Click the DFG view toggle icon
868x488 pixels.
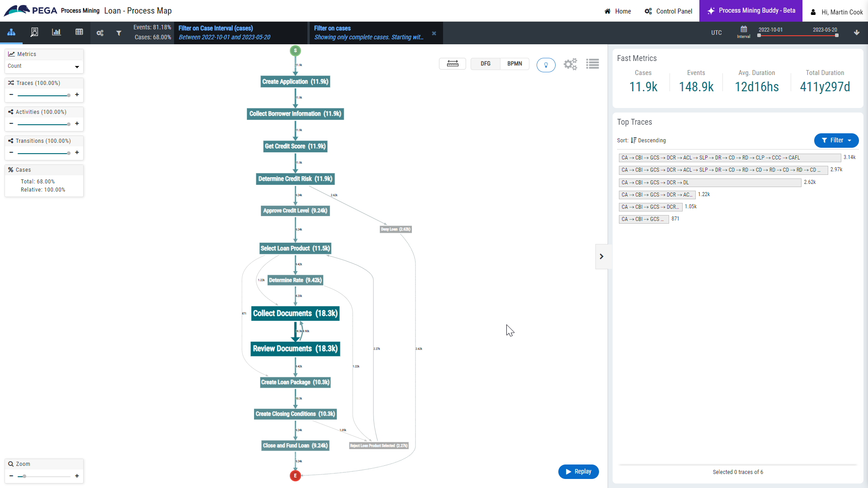pyautogui.click(x=486, y=63)
